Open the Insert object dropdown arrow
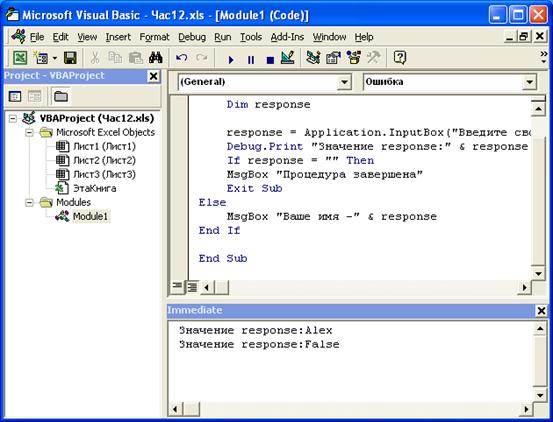The height and width of the screenshot is (422, 553). pyautogui.click(x=55, y=58)
